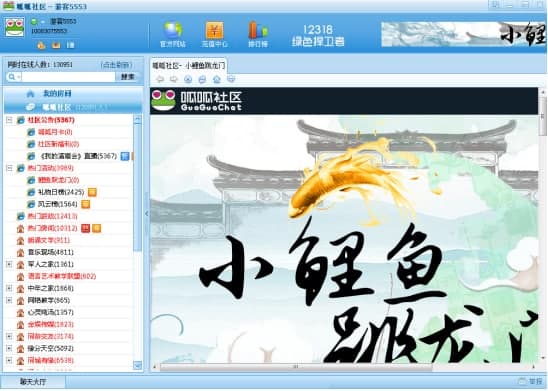Expand the 网络教学(865) tree node
The image size is (548, 391).
[x=9, y=300]
